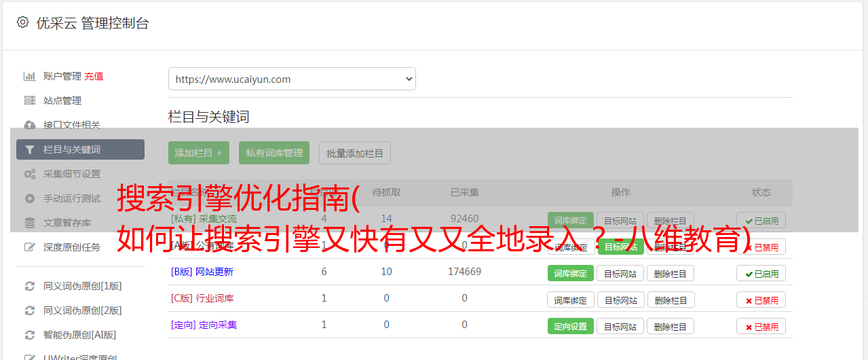Click 删除栏目 in the 行业词库 row
868x360 pixels.
pyautogui.click(x=671, y=300)
